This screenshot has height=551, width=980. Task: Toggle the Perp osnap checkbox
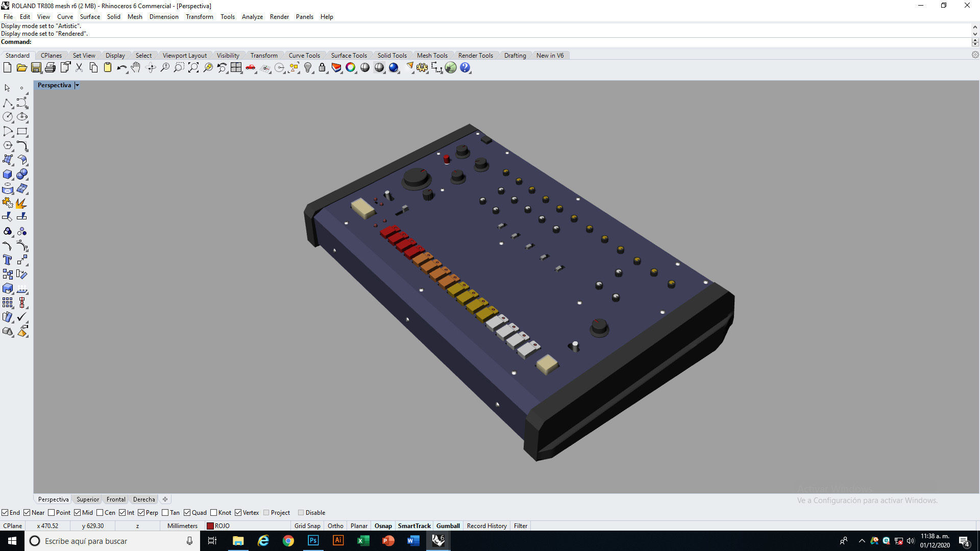(141, 512)
